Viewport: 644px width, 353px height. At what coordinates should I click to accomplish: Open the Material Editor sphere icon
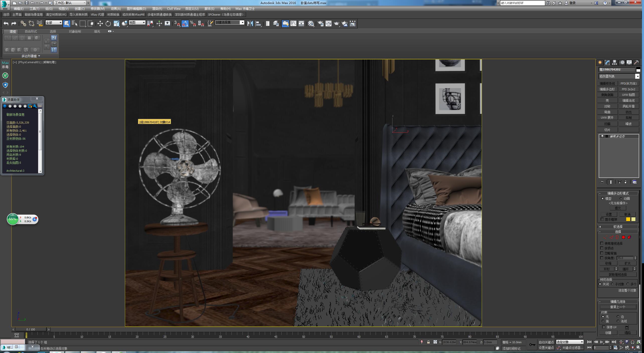[x=311, y=24]
